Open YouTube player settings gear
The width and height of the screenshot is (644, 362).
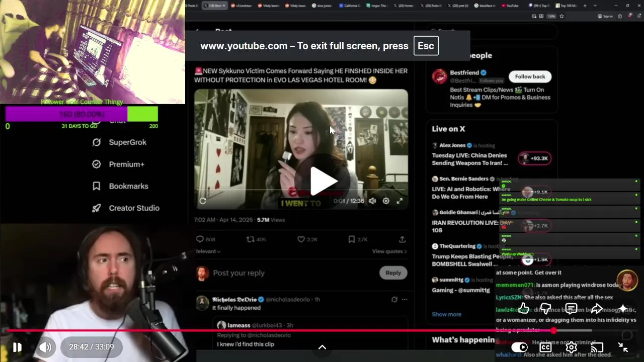[571, 347]
